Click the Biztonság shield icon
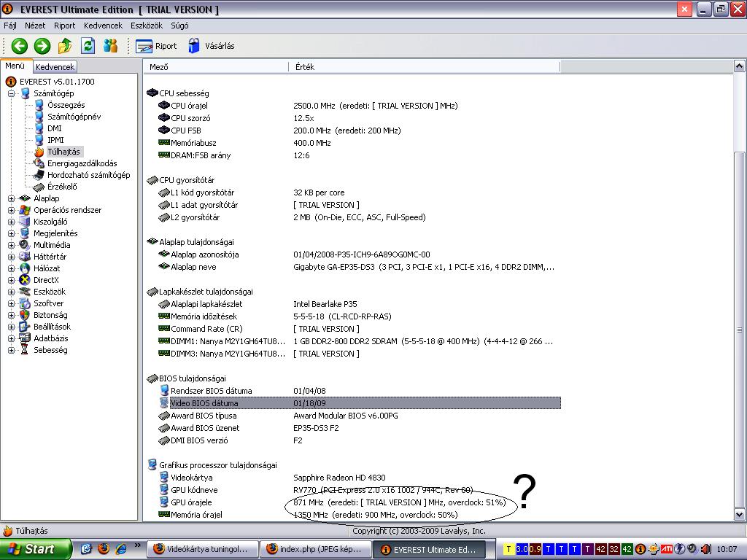The image size is (747, 560). tap(25, 315)
